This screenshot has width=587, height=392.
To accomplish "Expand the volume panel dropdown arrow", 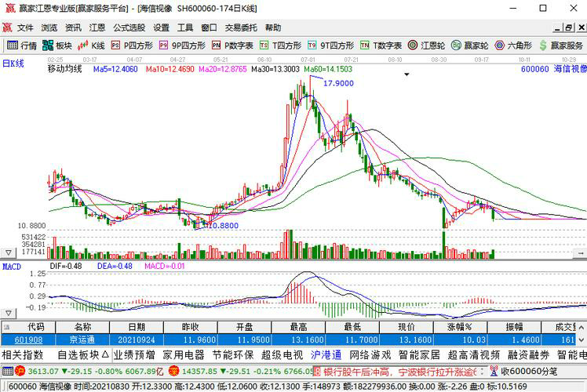I will click(9, 253).
